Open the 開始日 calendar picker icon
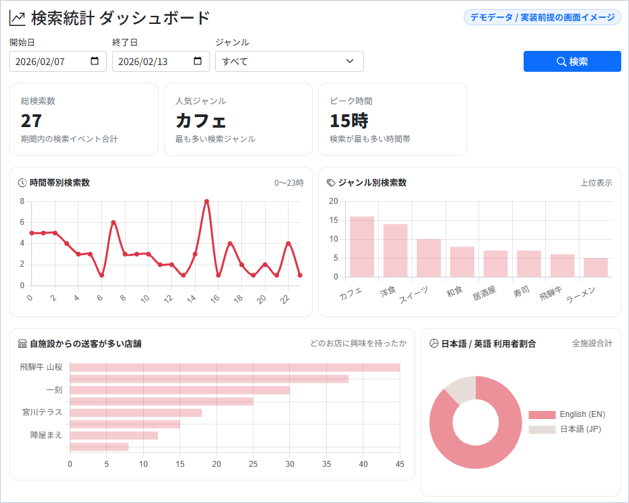The height and width of the screenshot is (503, 629). (x=95, y=62)
